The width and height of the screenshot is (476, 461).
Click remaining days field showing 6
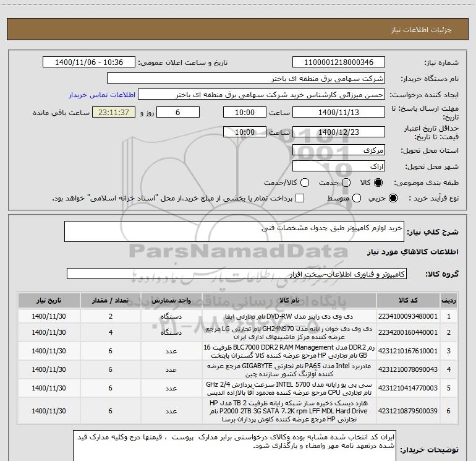(178, 113)
